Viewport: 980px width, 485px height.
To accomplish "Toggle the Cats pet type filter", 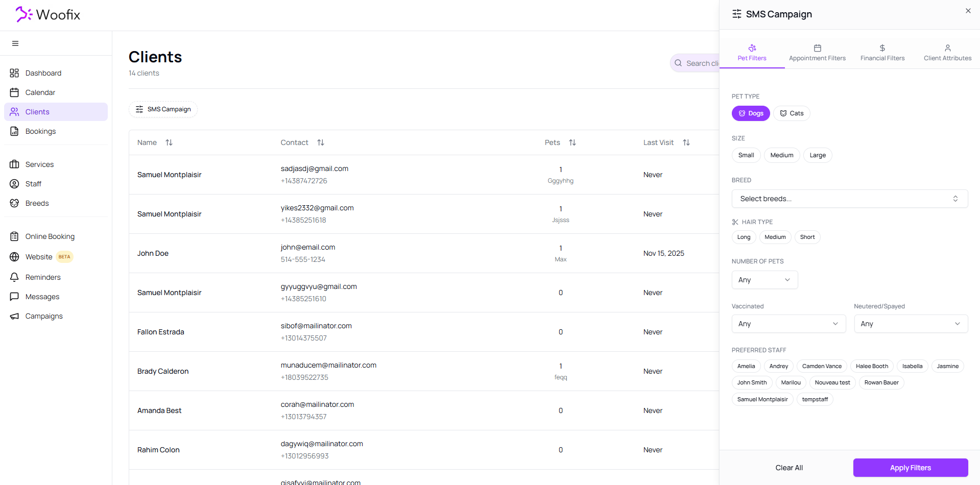I will (792, 113).
